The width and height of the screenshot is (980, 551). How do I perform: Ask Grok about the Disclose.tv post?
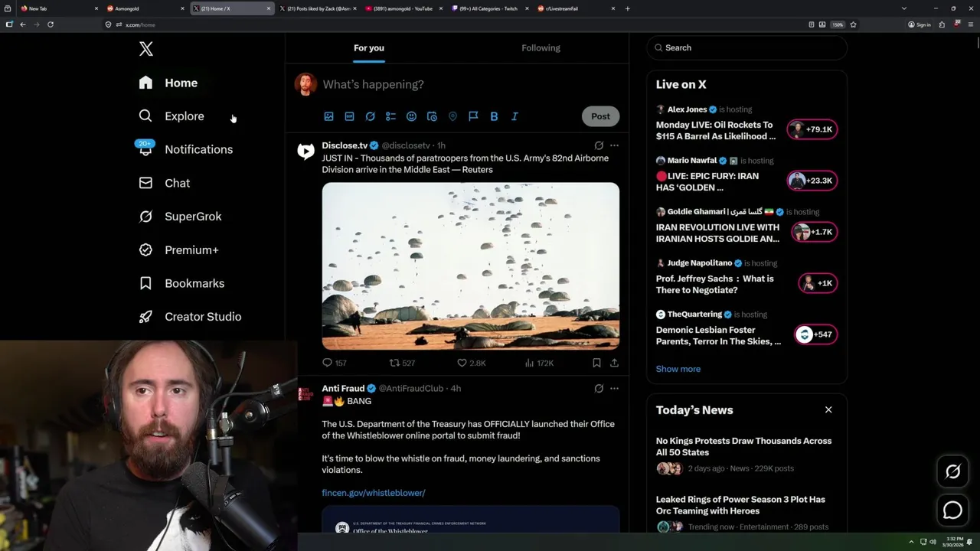click(x=599, y=145)
